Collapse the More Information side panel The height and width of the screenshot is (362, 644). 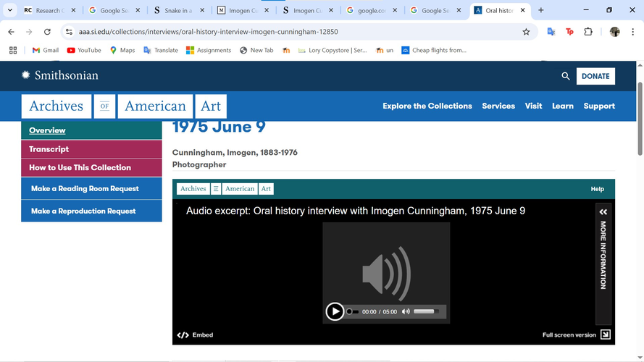pos(603,211)
